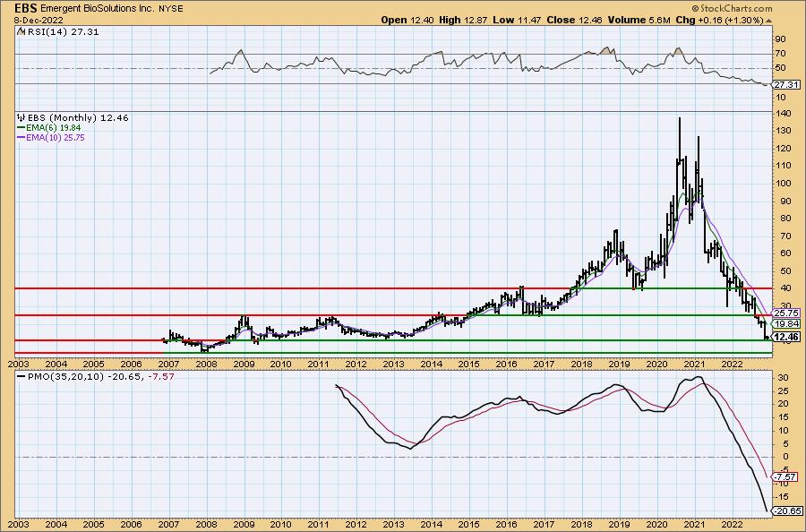
Task: Click the EBS (Monthly) 12.46 legend
Action: click(x=78, y=117)
